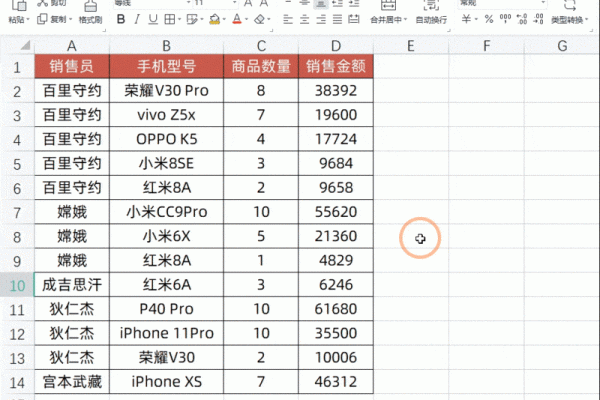Click the 格式刷 label

[90, 20]
